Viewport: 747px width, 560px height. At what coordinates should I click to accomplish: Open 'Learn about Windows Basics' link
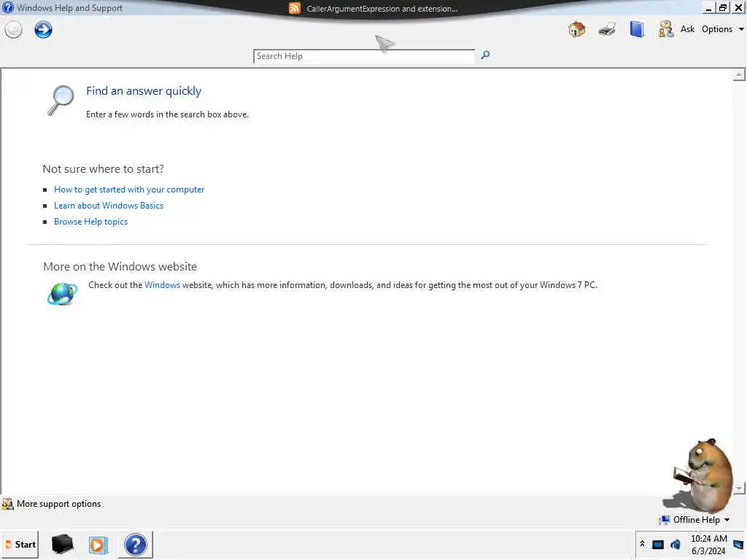point(109,206)
